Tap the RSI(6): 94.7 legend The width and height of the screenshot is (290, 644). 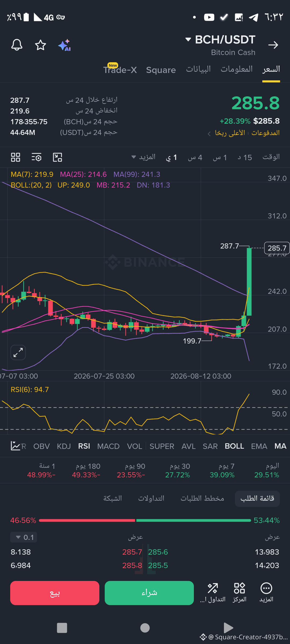pos(30,390)
